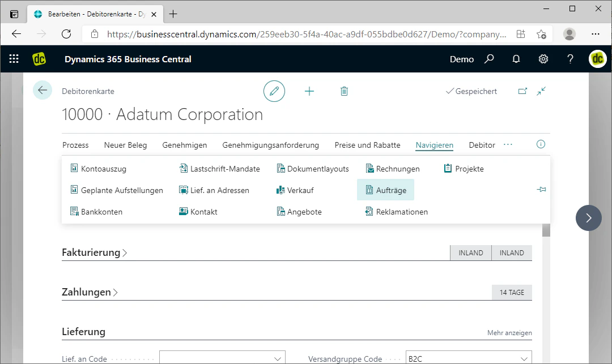Click the browser address bar URL
612x364 pixels.
[307, 34]
